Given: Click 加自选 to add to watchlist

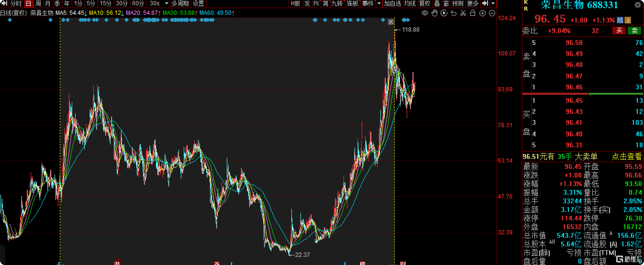Looking at the screenshot, I should coord(393,4).
